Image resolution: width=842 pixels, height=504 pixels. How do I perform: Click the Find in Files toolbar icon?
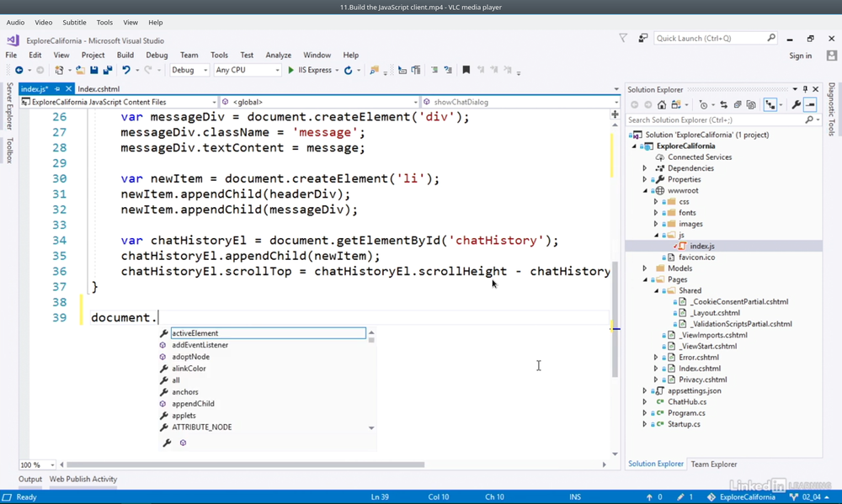pos(375,70)
